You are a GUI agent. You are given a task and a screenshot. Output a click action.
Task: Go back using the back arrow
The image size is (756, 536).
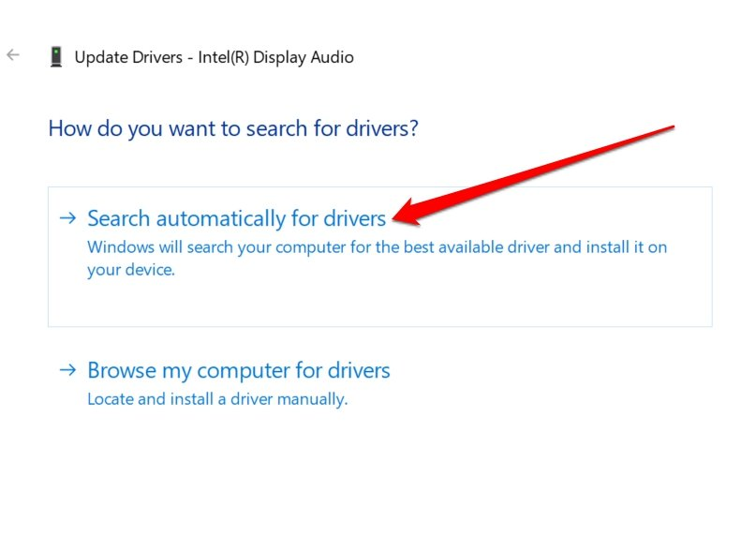(13, 55)
